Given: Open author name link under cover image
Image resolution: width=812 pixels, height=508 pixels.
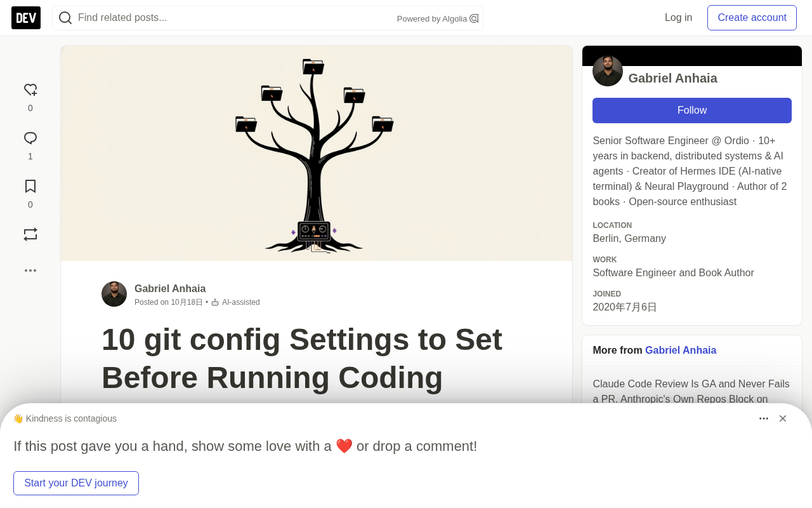Looking at the screenshot, I should coord(170,289).
